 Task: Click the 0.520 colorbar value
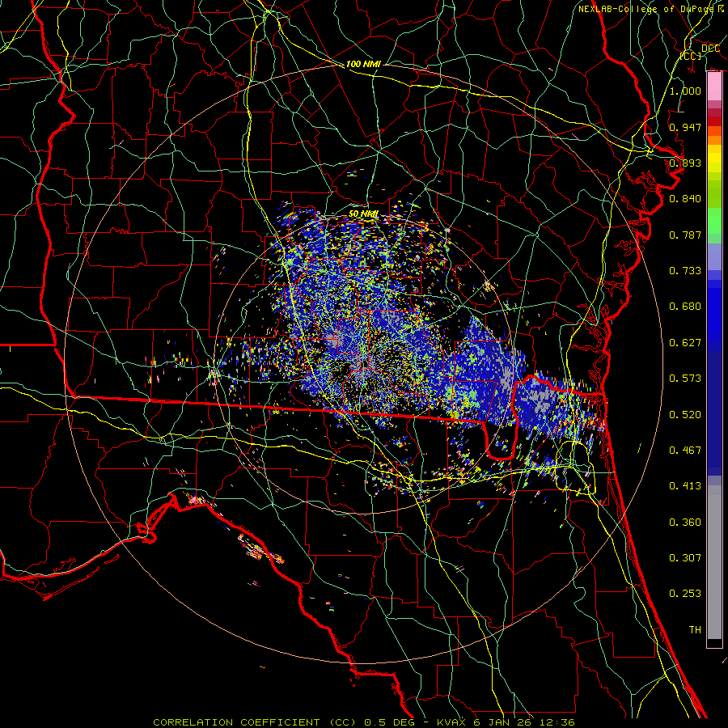685,415
